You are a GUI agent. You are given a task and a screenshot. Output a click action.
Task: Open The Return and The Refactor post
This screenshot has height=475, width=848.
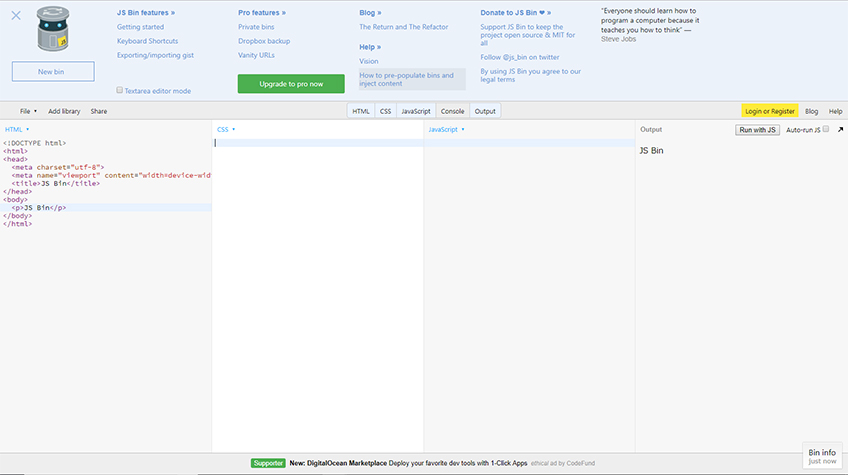(x=403, y=27)
